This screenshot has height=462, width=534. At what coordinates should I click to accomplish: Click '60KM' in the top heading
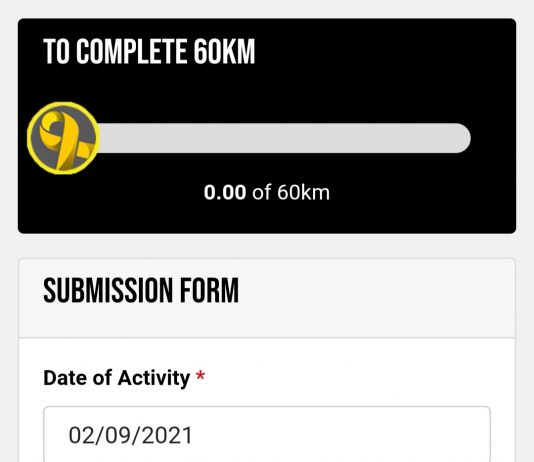pyautogui.click(x=224, y=51)
